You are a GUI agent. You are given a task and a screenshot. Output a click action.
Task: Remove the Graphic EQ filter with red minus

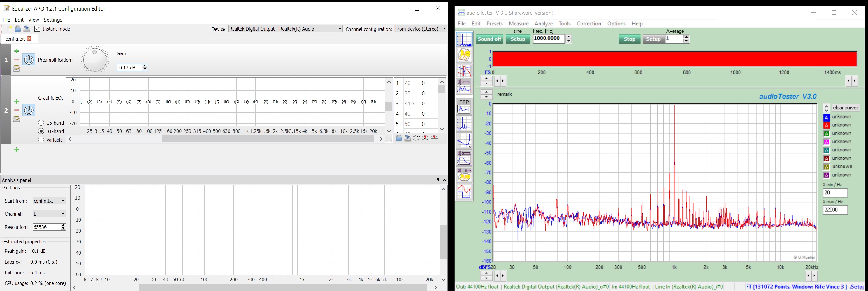[x=17, y=110]
